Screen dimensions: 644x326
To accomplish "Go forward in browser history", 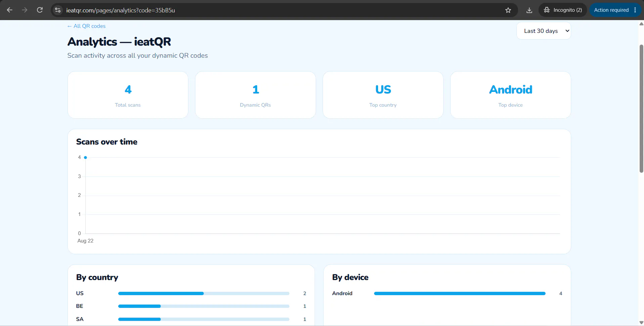I will 25,10.
